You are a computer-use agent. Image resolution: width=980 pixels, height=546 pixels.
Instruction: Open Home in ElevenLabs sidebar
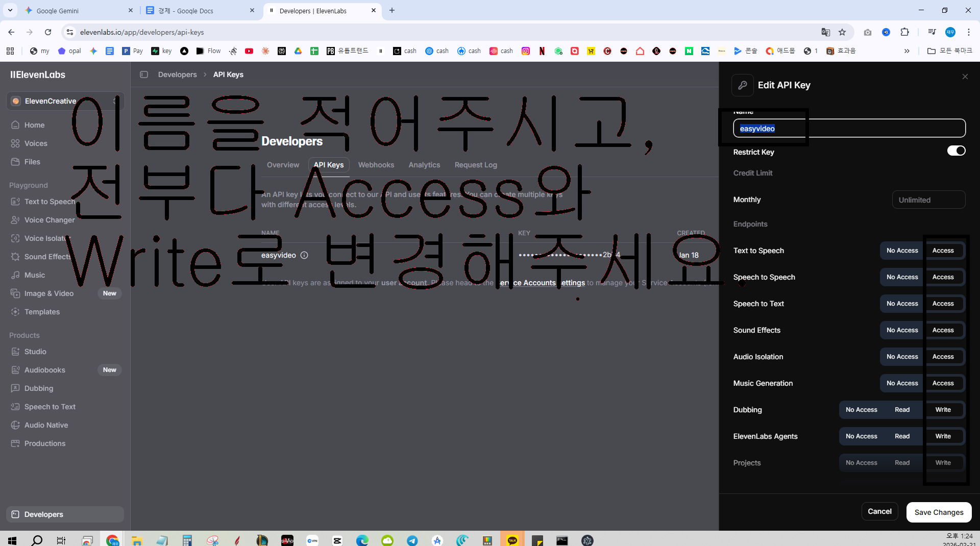pyautogui.click(x=34, y=125)
